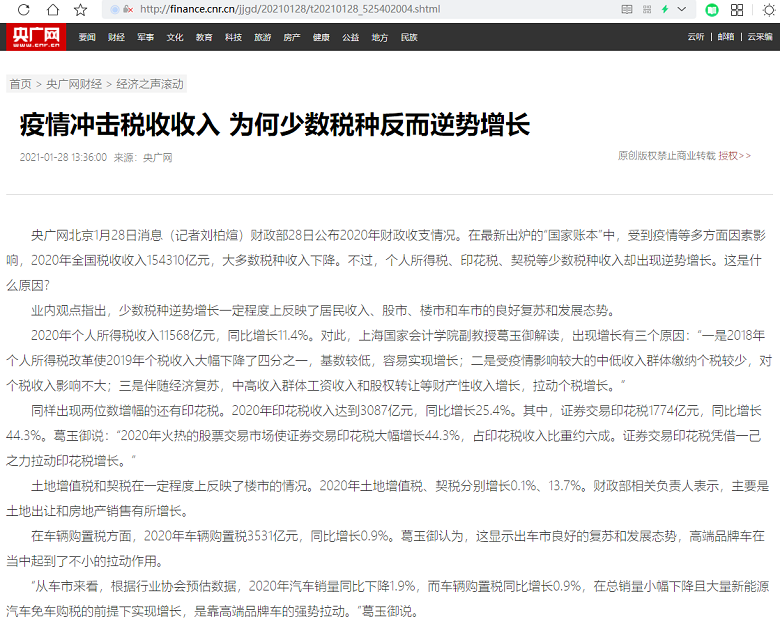This screenshot has height=626, width=780.
Task: Bookmark this page with the star icon
Action: tap(80, 9)
